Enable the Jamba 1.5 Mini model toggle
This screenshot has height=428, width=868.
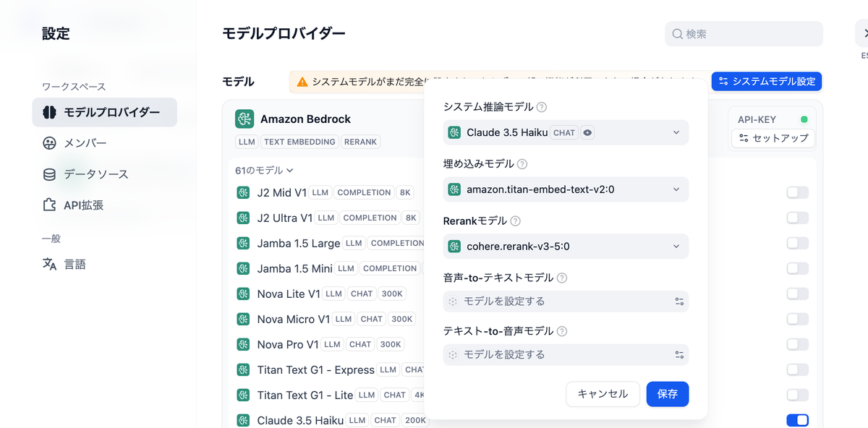[797, 268]
